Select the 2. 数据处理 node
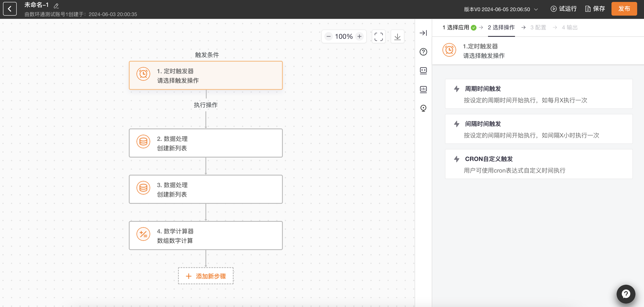The image size is (644, 307). pyautogui.click(x=206, y=143)
